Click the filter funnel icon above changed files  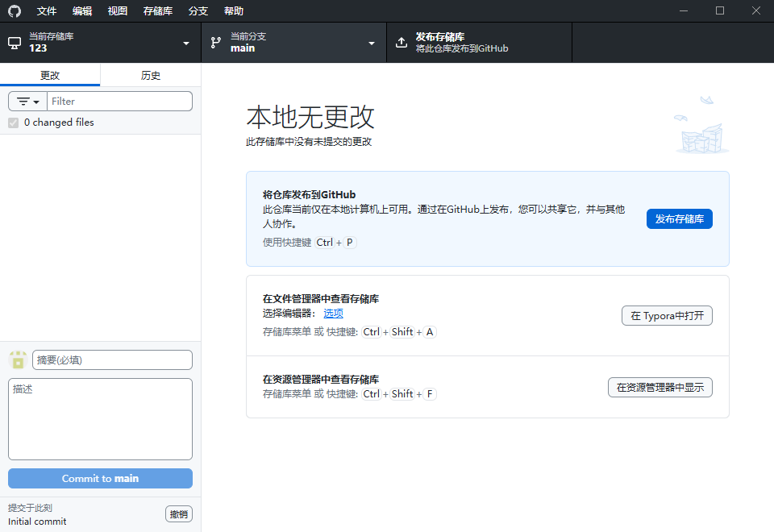pos(23,101)
